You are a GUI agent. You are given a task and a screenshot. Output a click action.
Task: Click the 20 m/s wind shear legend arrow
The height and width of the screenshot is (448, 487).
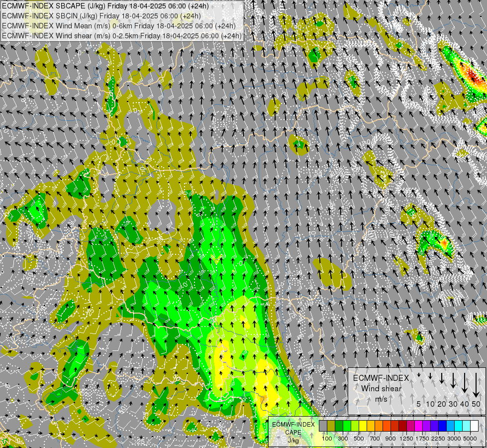(441, 378)
